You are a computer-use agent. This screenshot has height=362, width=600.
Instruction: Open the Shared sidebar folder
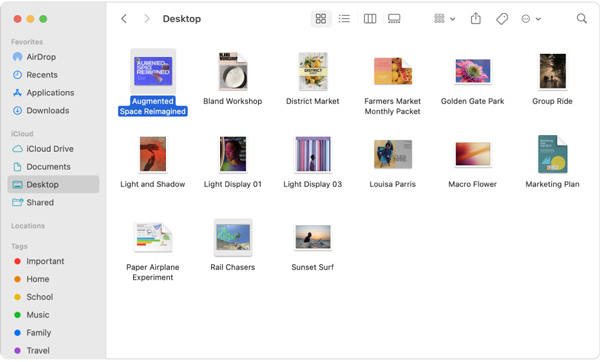(53, 202)
